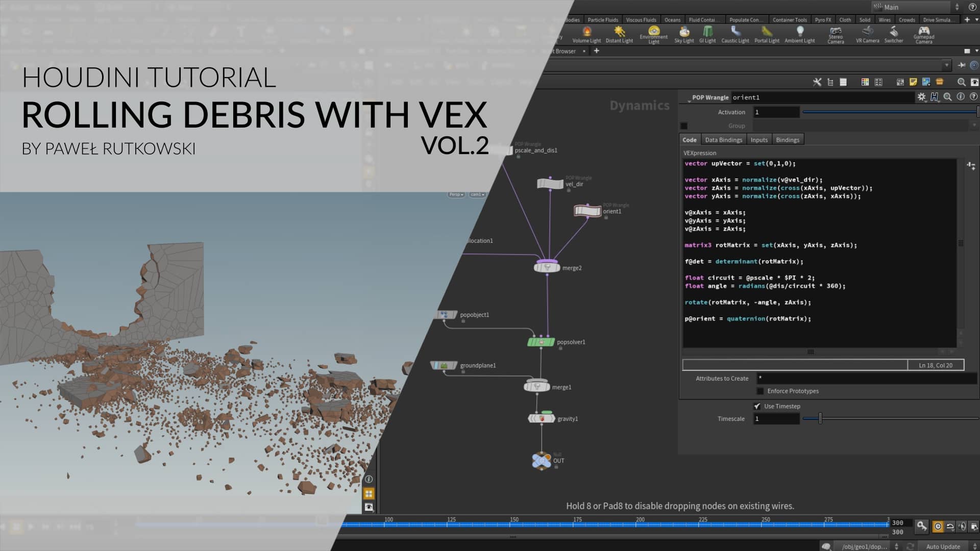Open the Pyro FX shelf tab
The width and height of the screenshot is (980, 551).
coord(823,19)
